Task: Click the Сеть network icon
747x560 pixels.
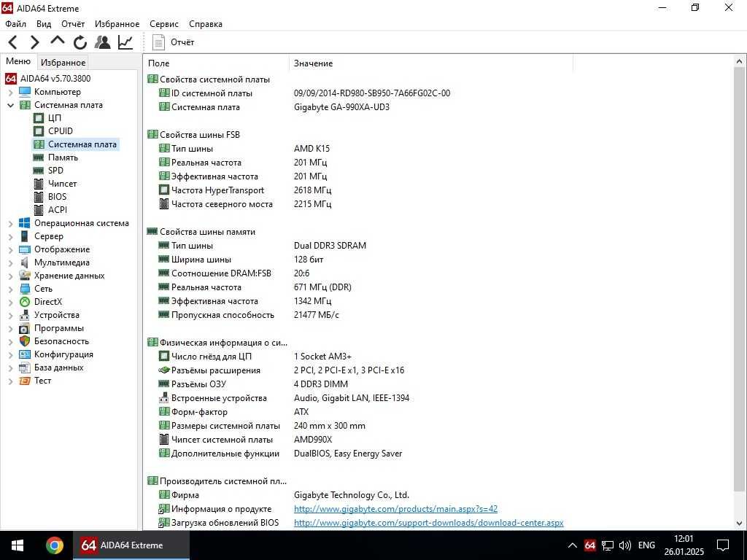Action: click(x=25, y=289)
